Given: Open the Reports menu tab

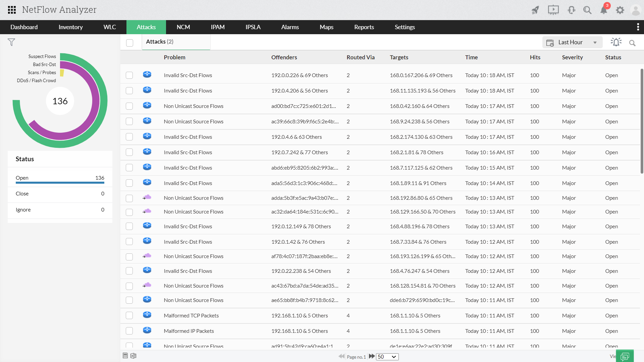Looking at the screenshot, I should pos(364,27).
